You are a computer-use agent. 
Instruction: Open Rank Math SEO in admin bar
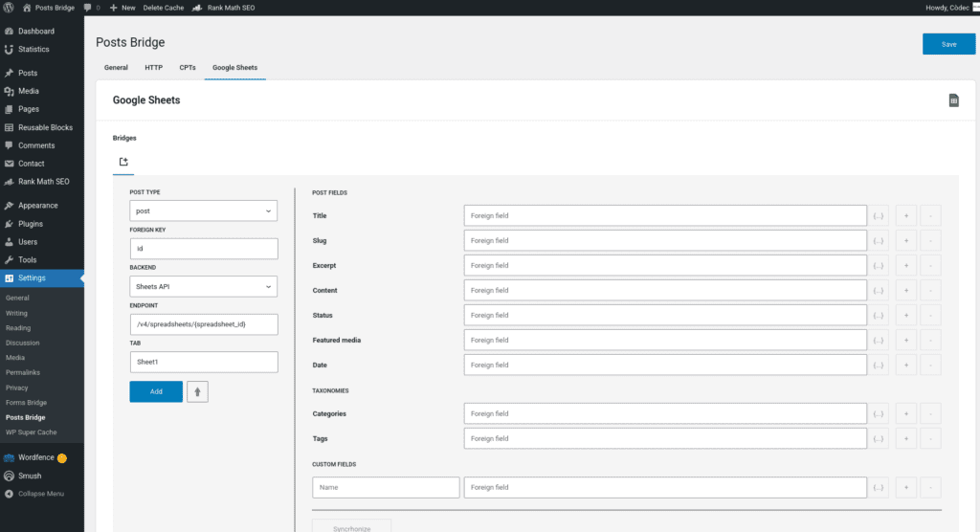point(224,8)
